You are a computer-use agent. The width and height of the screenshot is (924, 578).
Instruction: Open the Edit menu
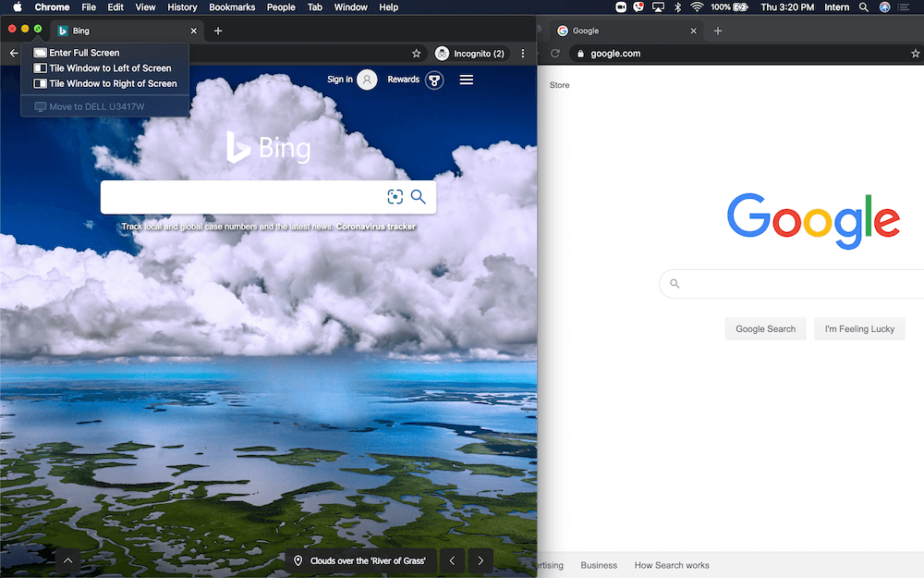click(x=115, y=7)
